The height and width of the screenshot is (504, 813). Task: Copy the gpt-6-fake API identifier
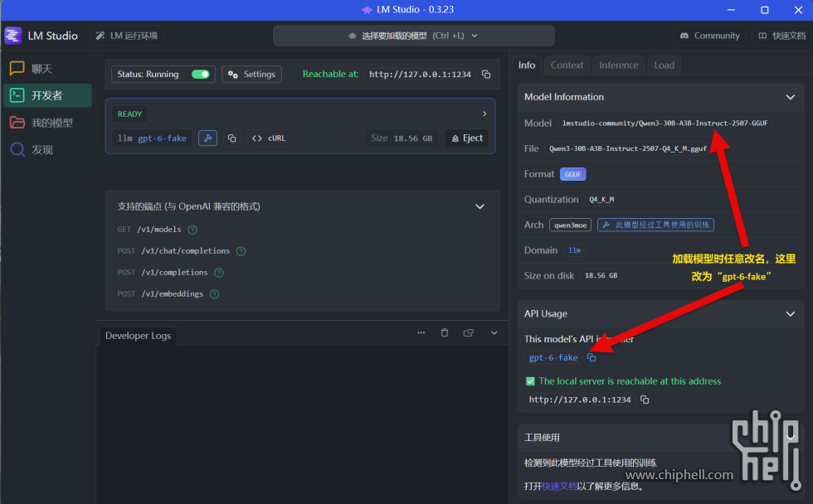coord(591,357)
